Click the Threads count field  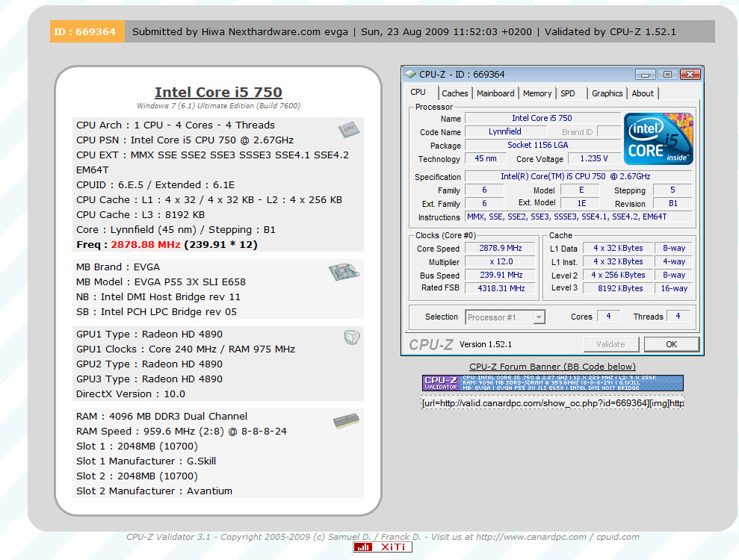click(678, 317)
